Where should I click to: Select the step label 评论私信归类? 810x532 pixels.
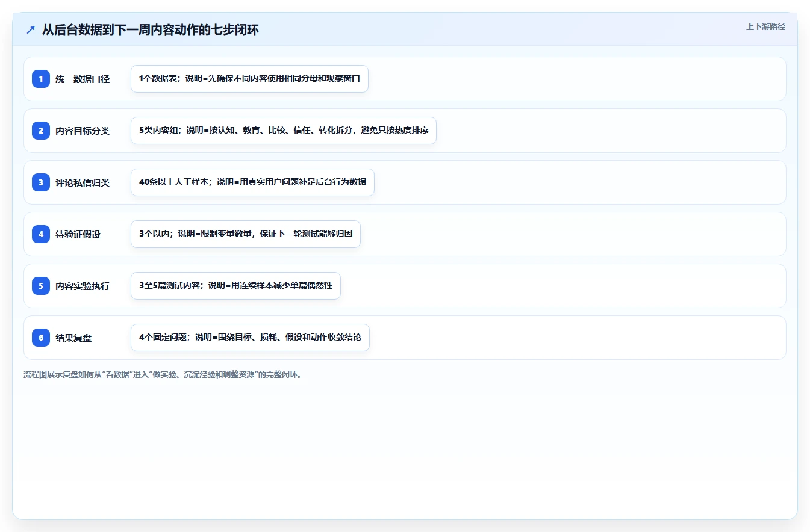point(83,182)
